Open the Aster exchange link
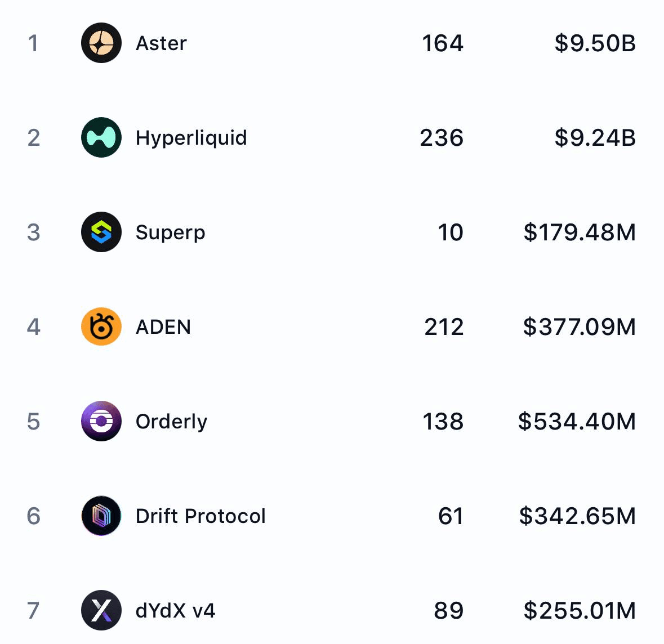 [x=161, y=43]
